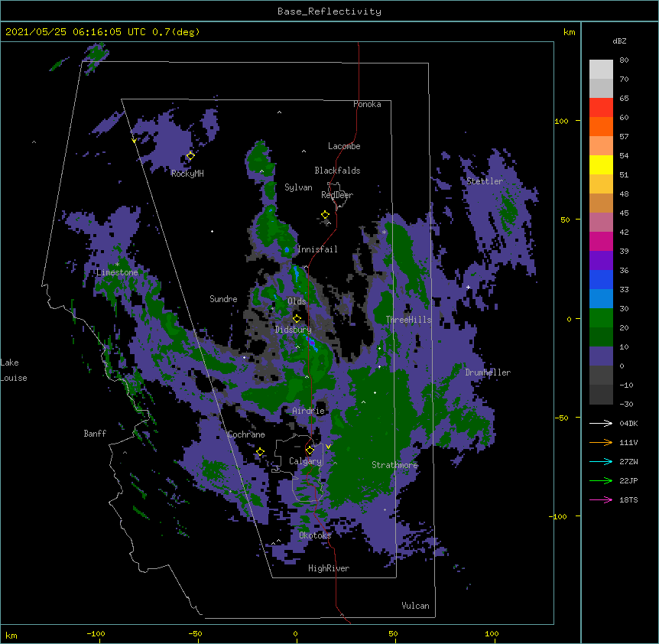
Task: Click the km unit label at top right
Action: (x=569, y=32)
